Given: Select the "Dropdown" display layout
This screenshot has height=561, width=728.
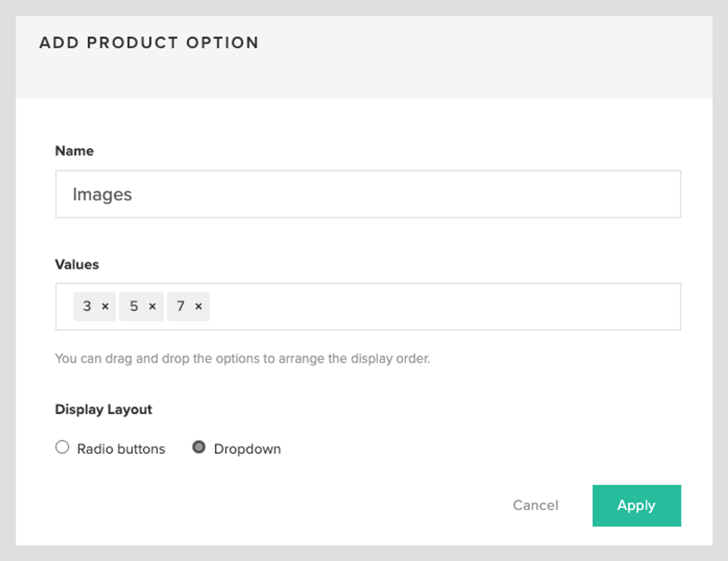Looking at the screenshot, I should tap(199, 447).
